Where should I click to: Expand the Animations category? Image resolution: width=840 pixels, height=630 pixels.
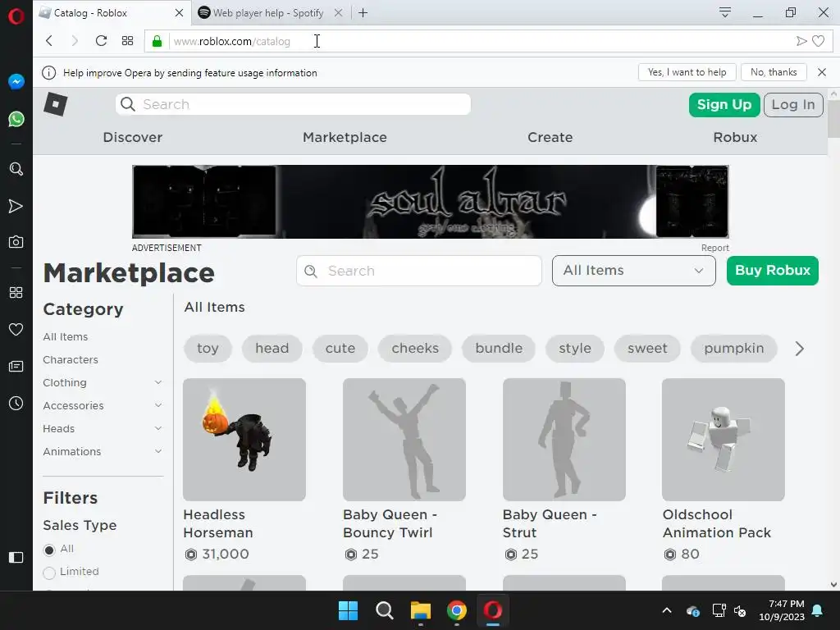(158, 452)
